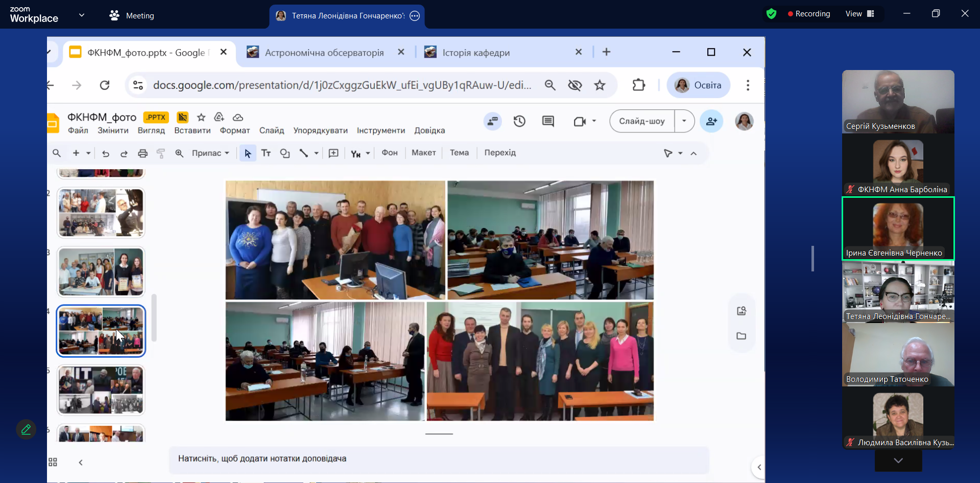Viewport: 980px width, 483px height.
Task: Open comment history panel
Action: coord(548,121)
